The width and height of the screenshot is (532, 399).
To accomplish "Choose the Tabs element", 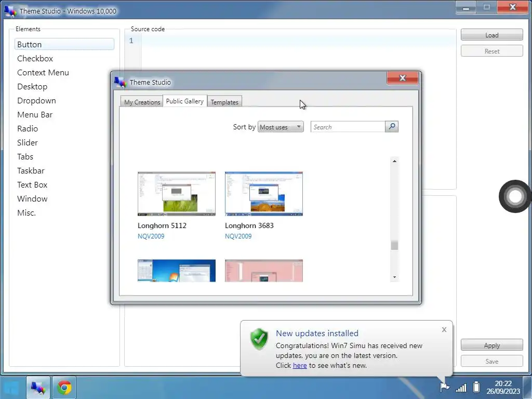I will (64, 157).
